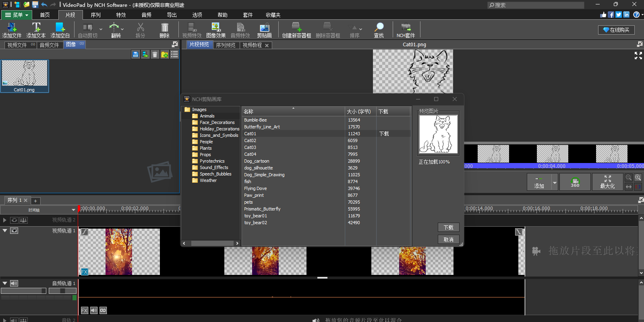The width and height of the screenshot is (644, 322).
Task: Hide 视频轨道 2 with its eye icon
Action: (x=14, y=220)
